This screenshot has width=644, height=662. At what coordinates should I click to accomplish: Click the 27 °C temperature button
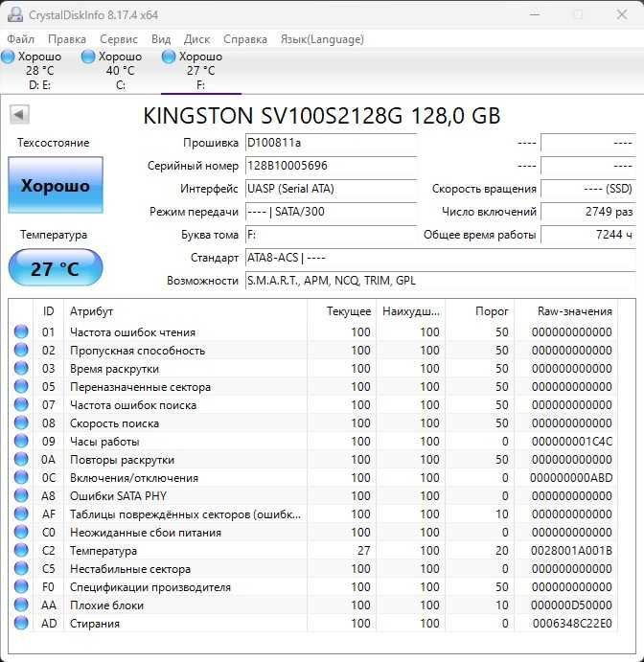[x=56, y=267]
